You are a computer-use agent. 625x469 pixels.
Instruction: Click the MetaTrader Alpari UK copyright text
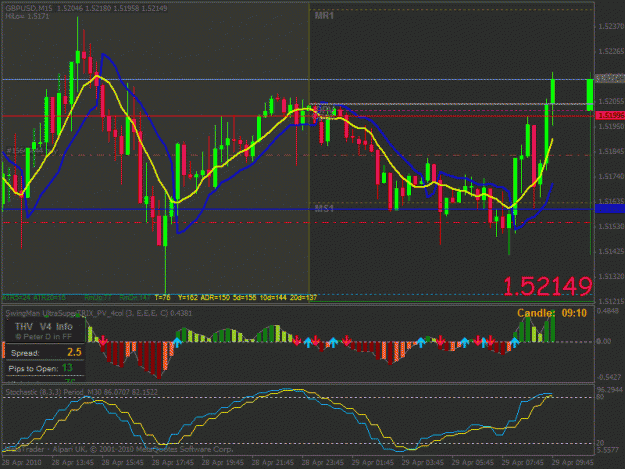tap(118, 449)
